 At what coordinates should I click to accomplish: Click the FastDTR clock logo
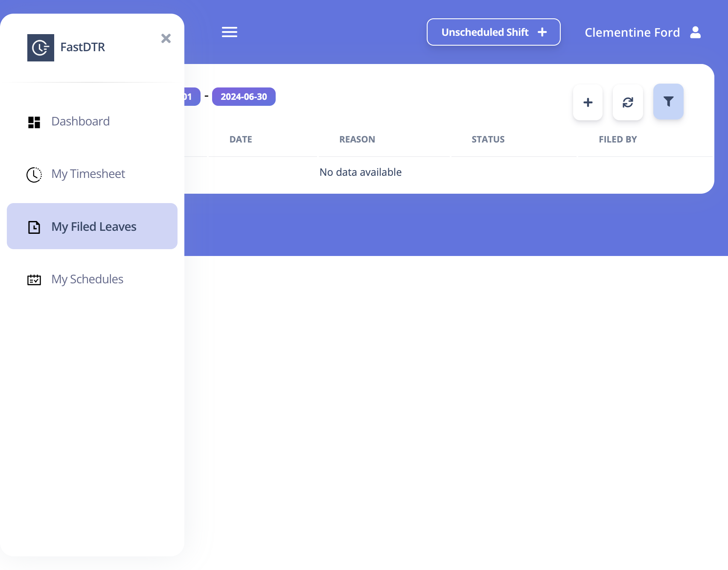41,48
